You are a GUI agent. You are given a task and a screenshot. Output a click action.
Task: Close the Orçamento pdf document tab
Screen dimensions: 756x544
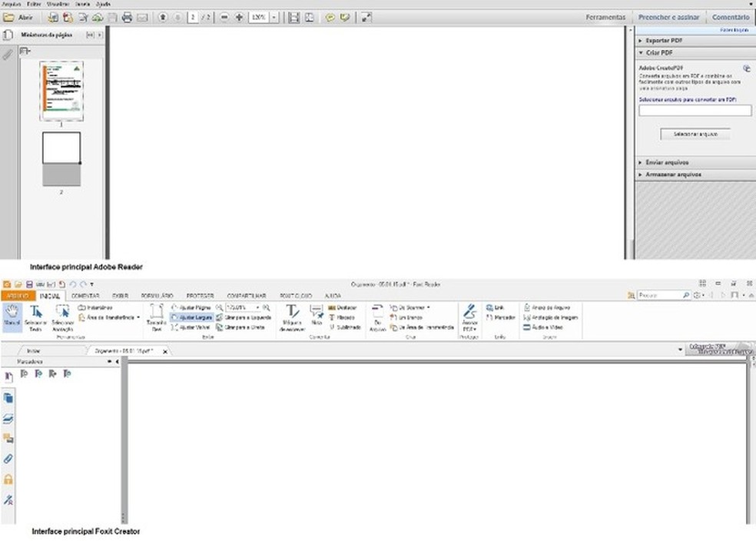pyautogui.click(x=165, y=352)
